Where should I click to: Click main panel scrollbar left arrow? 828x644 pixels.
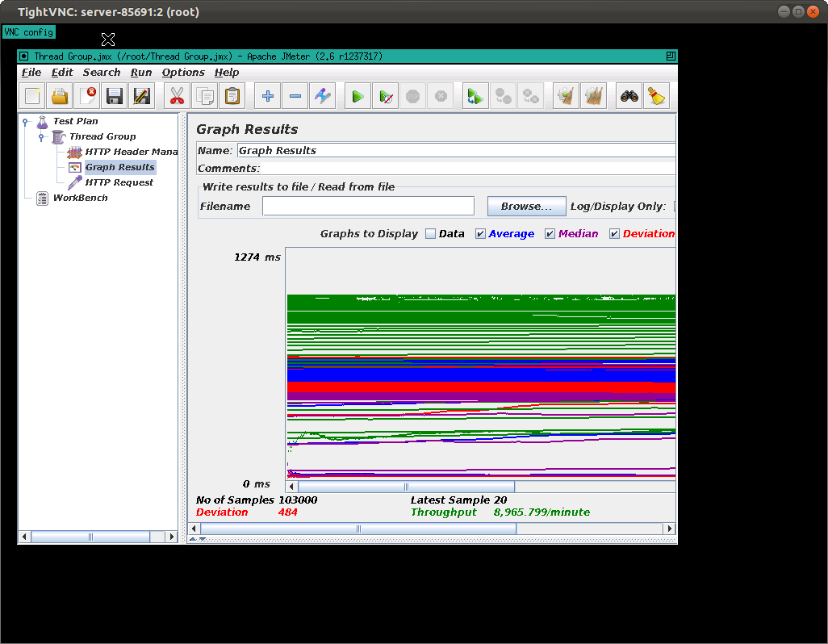194,529
